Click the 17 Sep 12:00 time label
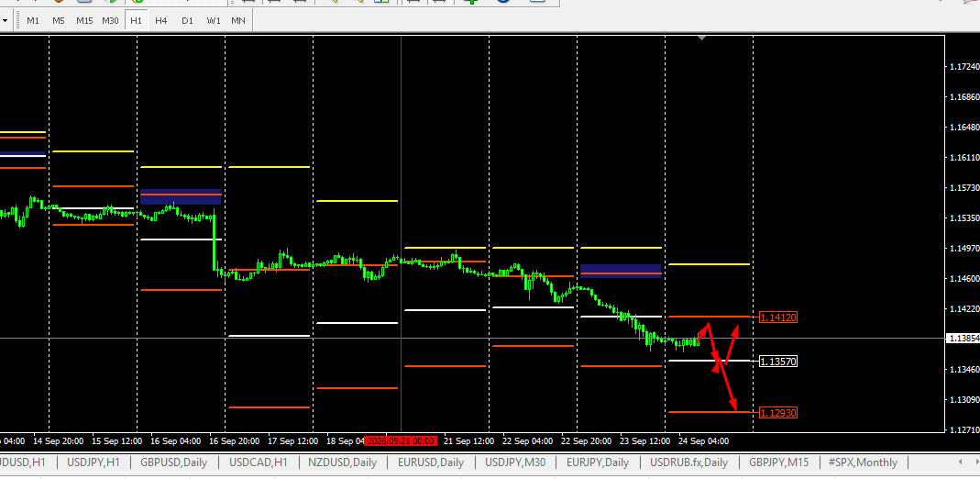980x479 pixels. click(x=293, y=440)
